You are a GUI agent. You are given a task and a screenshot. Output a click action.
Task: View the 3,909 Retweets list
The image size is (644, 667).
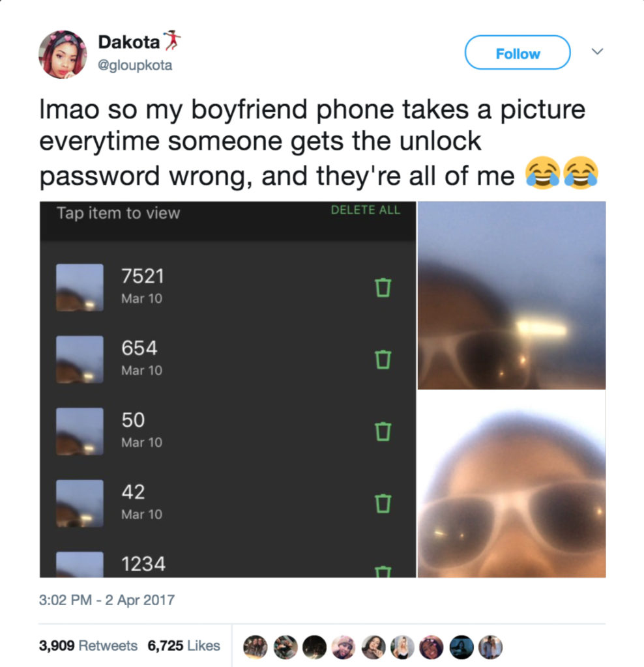(x=88, y=646)
